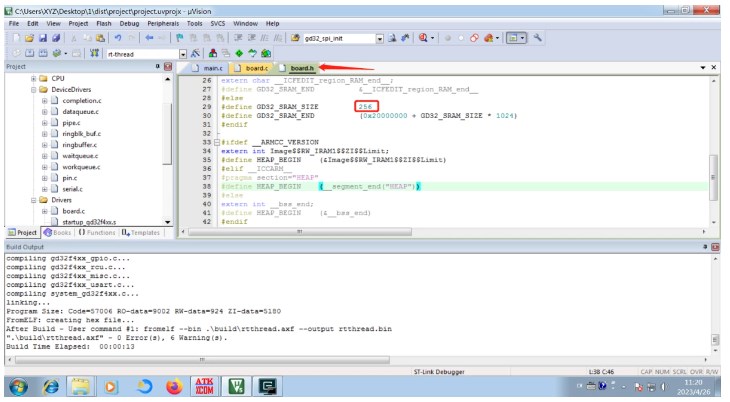Select ringbuffer.c in the project tree
Screen dimensions: 730x402
coord(81,144)
